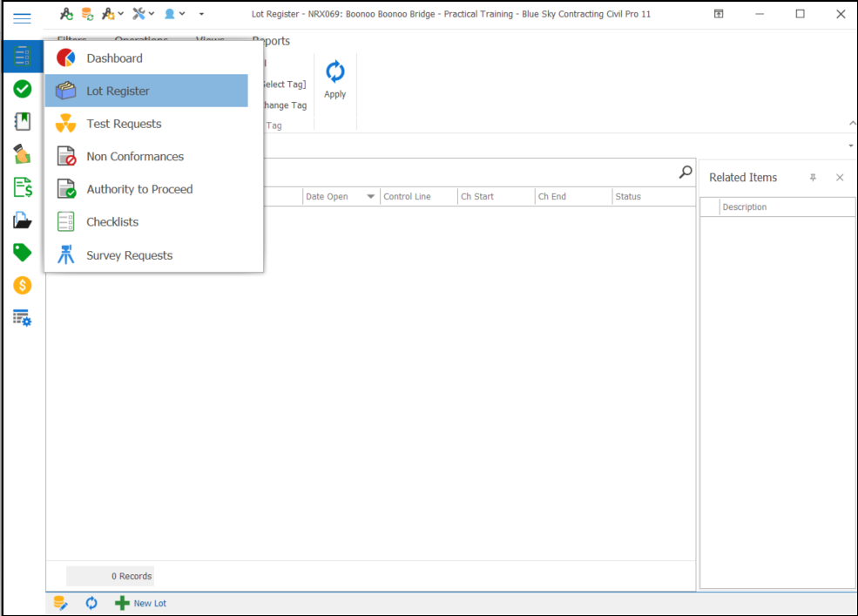858x616 pixels.
Task: Open the hand holding cash sidebar module
Action: pyautogui.click(x=23, y=154)
